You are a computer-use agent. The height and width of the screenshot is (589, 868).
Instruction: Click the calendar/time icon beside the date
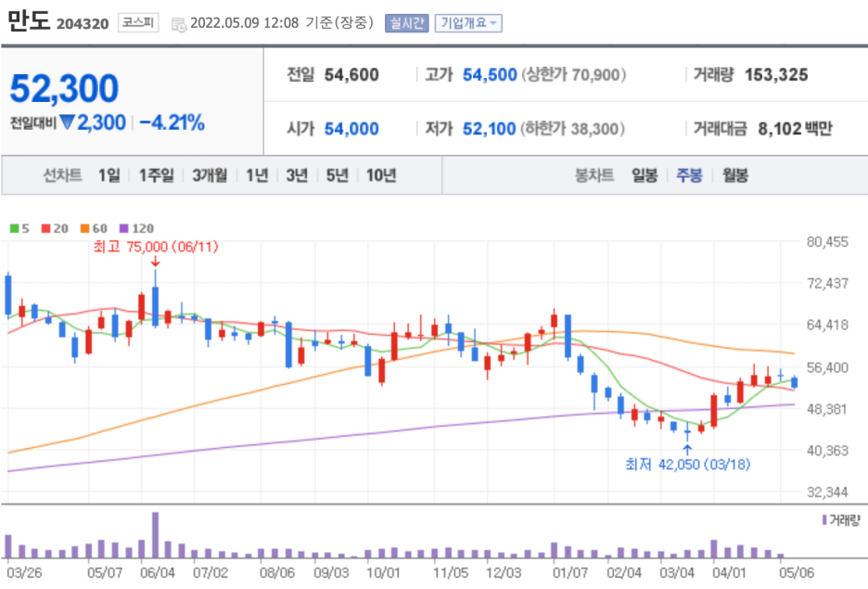pos(179,24)
